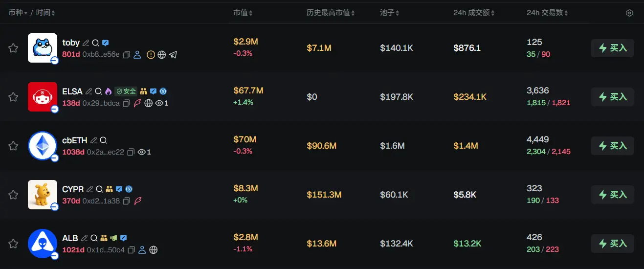Click 买入 button for ALB
644x269 pixels.
coord(612,244)
